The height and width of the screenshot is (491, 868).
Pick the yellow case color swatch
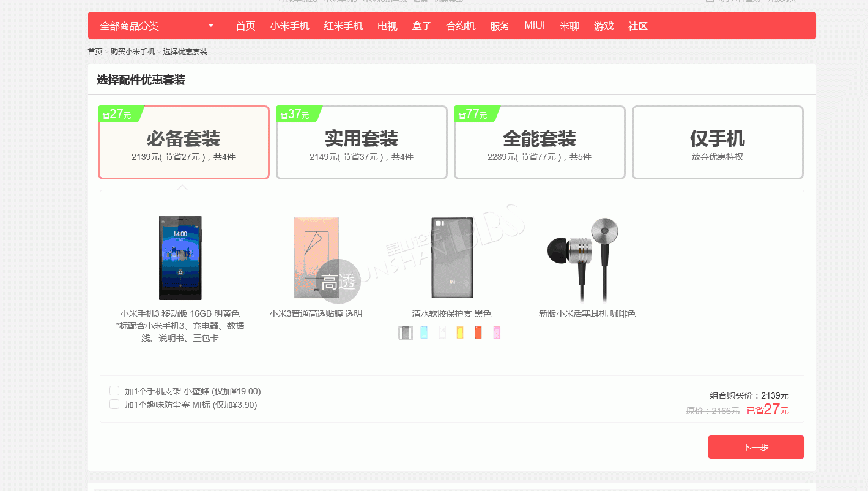(460, 332)
